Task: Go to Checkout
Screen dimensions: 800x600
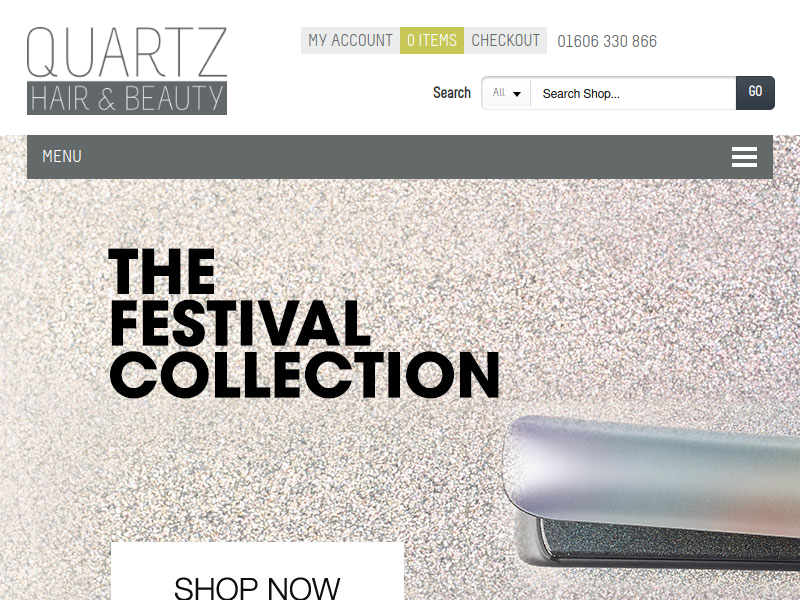Action: pyautogui.click(x=505, y=40)
